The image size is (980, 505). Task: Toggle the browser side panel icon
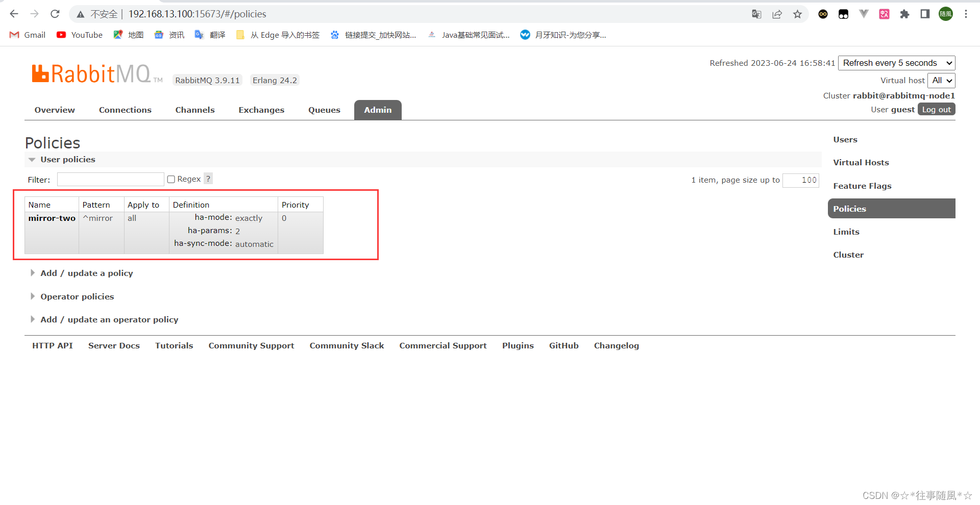tap(925, 14)
